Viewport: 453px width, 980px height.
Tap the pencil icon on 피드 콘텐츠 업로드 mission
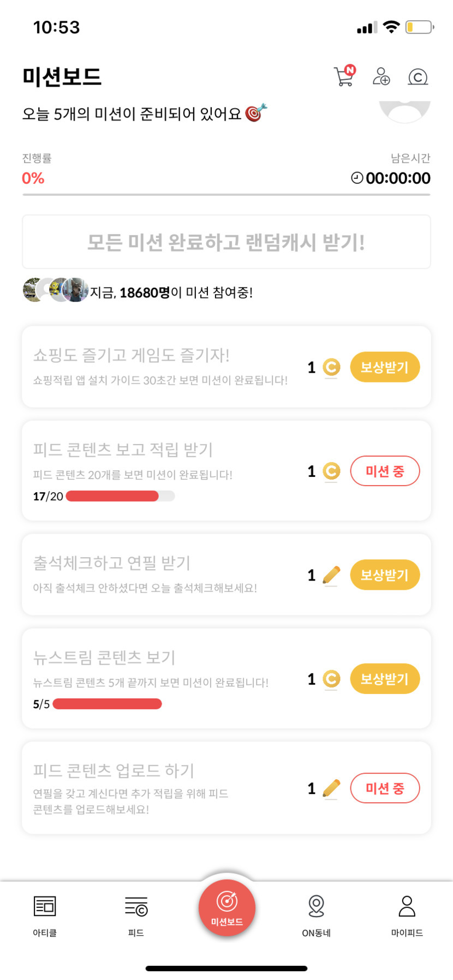pos(331,788)
